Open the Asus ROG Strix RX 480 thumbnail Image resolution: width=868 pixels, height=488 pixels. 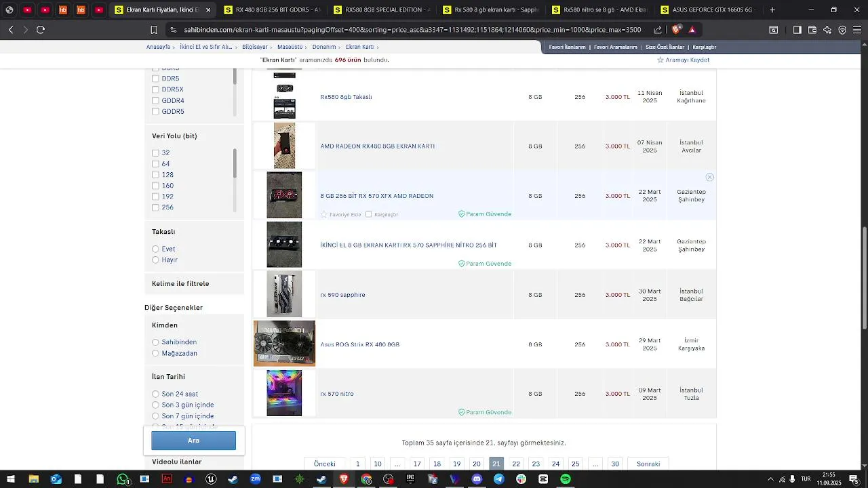pyautogui.click(x=284, y=344)
